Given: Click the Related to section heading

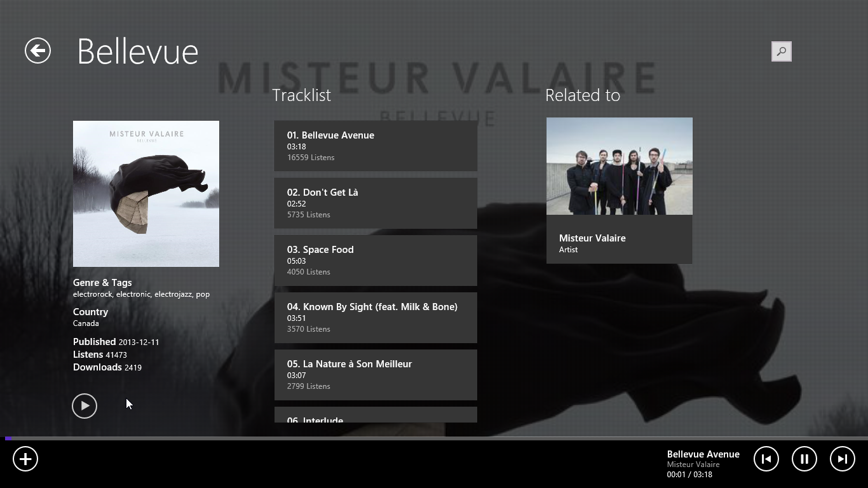Looking at the screenshot, I should pos(583,95).
